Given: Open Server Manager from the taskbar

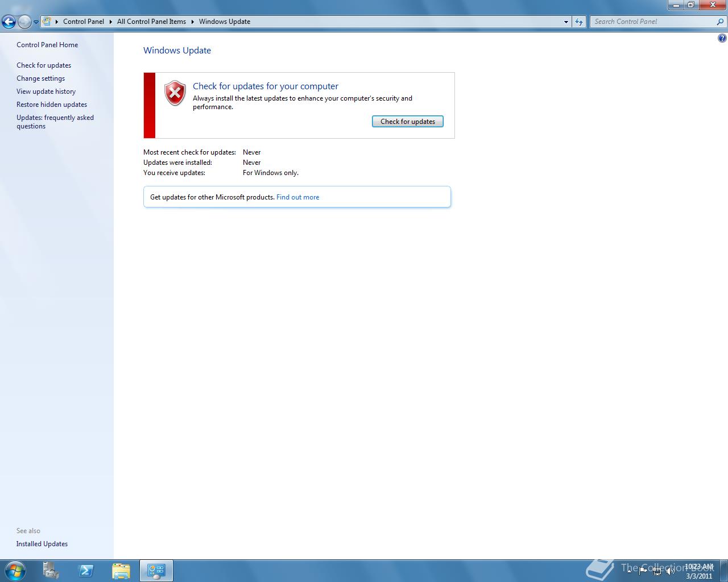Looking at the screenshot, I should click(51, 571).
